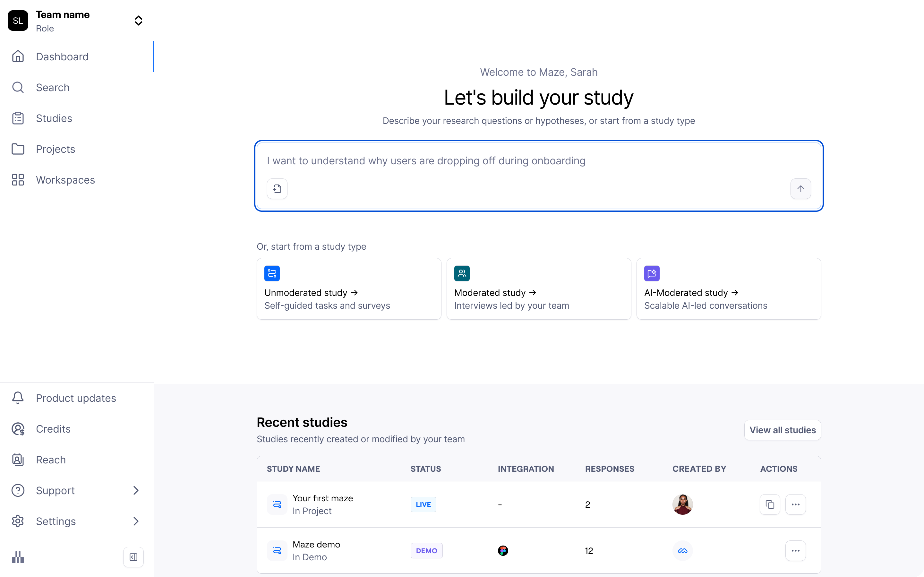Viewport: 924px width, 577px height.
Task: Click the Reach contacts icon
Action: 18,460
